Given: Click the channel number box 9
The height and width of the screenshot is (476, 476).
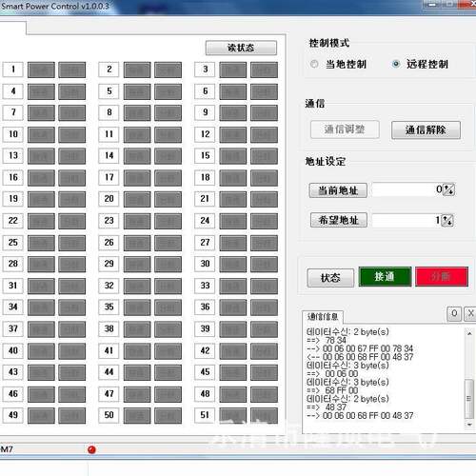Looking at the screenshot, I should (205, 112).
